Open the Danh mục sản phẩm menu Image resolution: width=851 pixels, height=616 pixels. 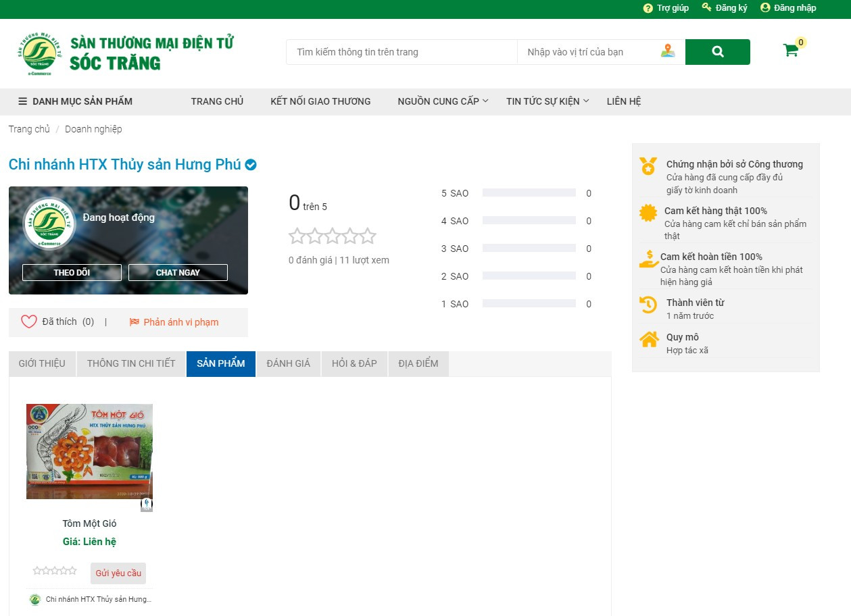75,101
